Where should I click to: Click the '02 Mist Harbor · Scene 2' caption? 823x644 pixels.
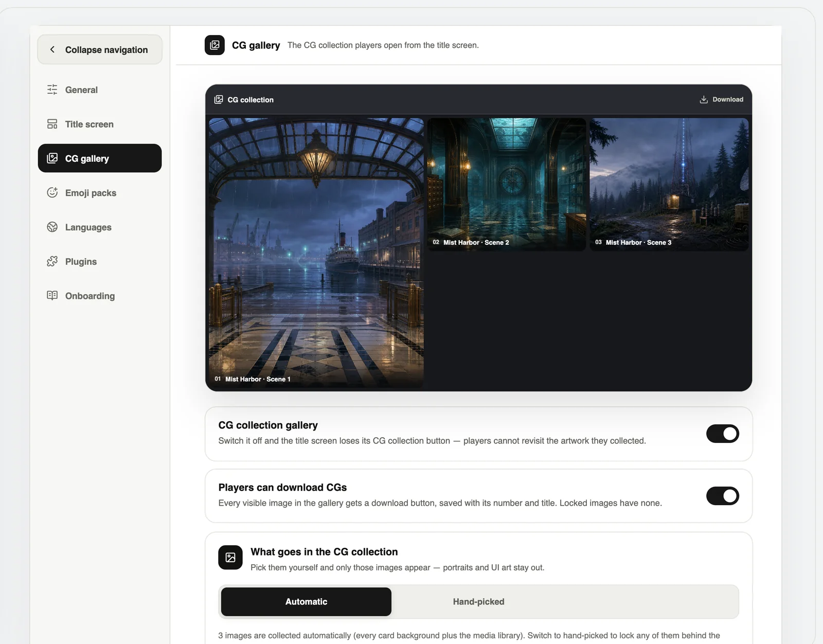pos(471,242)
